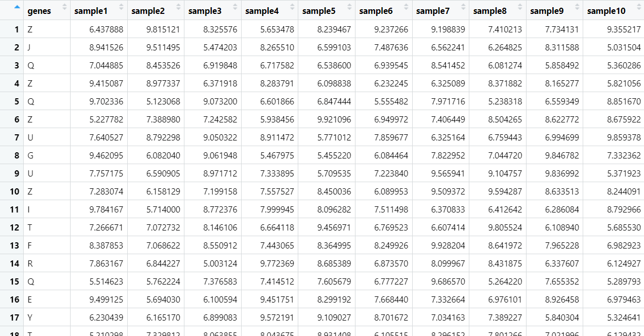Click cell value 7.072732

tap(163, 227)
